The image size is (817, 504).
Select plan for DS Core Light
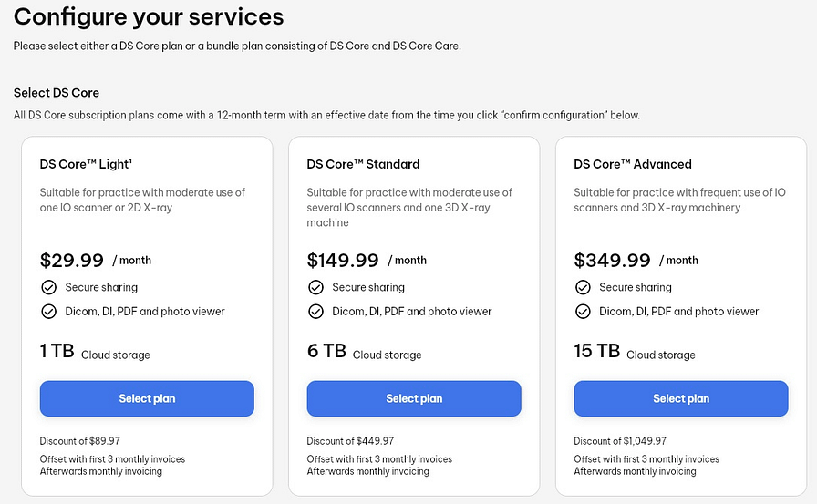pyautogui.click(x=147, y=398)
